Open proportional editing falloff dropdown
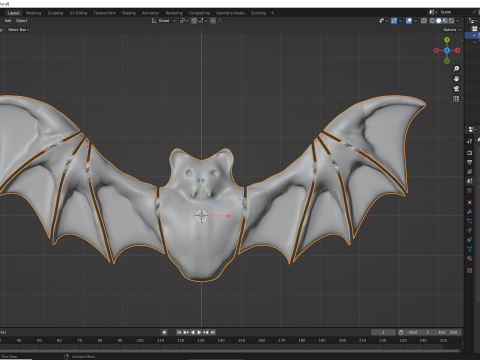The width and height of the screenshot is (480, 360). [222, 21]
